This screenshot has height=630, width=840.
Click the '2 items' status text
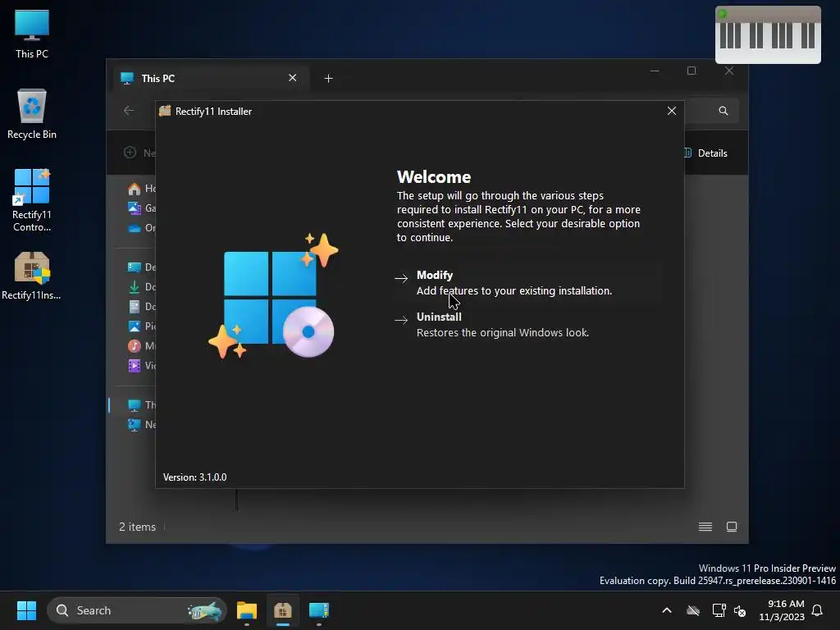[x=138, y=527]
